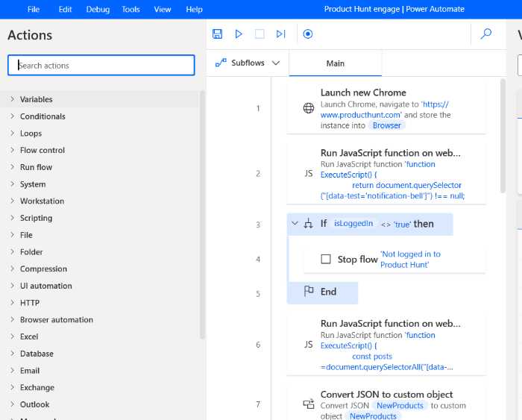Click the isLoggedIn variable in If action
Image resolution: width=522 pixels, height=420 pixels.
pos(353,224)
